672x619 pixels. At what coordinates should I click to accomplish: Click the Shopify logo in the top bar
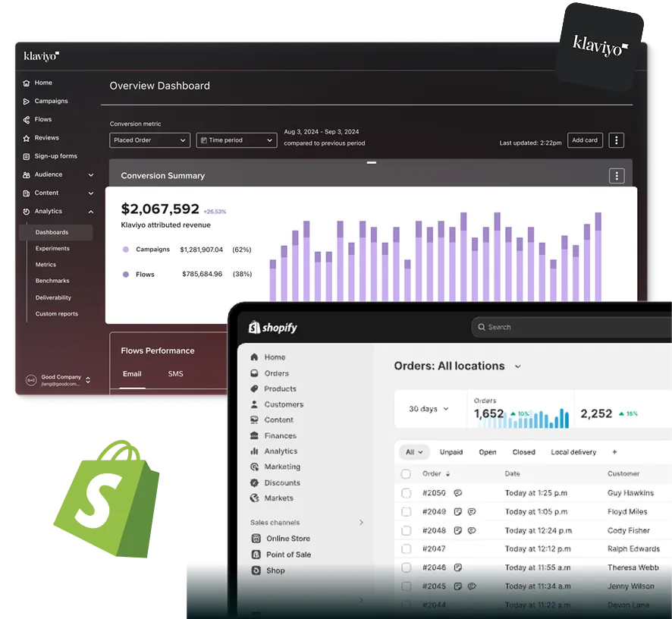tap(273, 328)
